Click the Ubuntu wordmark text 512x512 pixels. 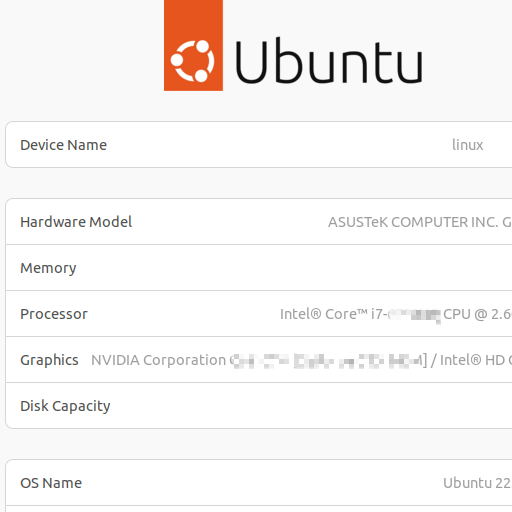pos(329,61)
